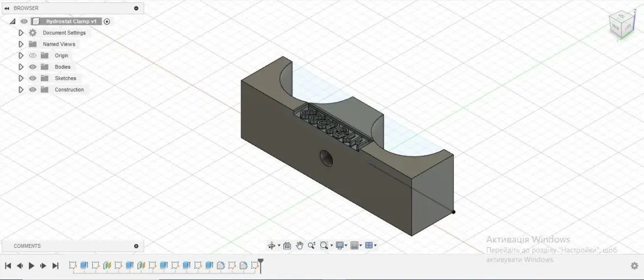Select the Named Views label

59,44
